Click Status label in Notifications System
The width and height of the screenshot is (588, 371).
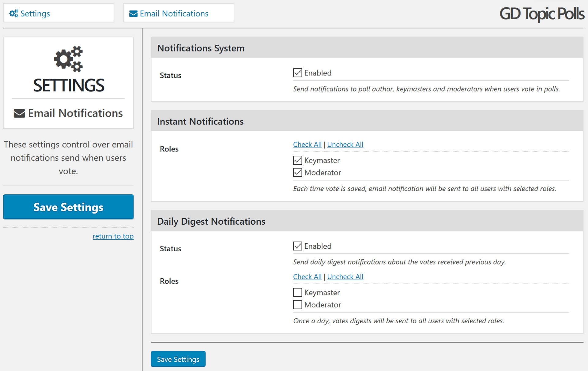tap(171, 75)
